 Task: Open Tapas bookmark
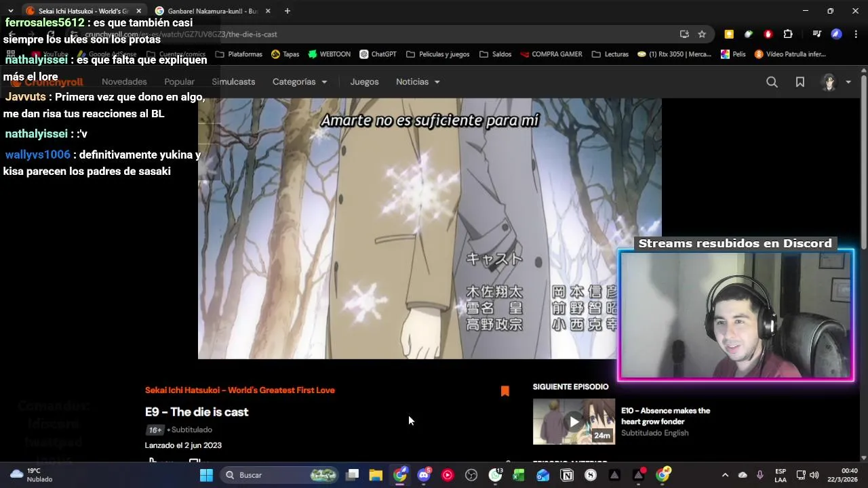tap(285, 54)
